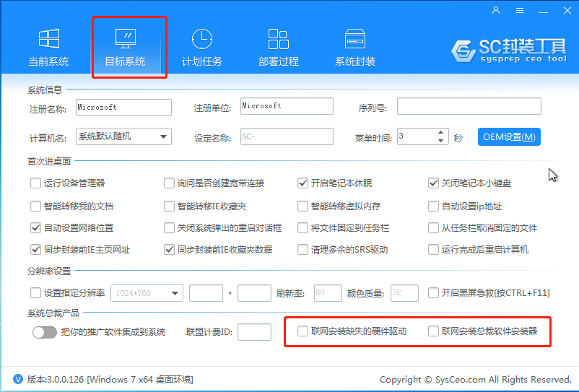The image size is (579, 392).
Task: Click the 注册名称 input field
Action: (123, 108)
